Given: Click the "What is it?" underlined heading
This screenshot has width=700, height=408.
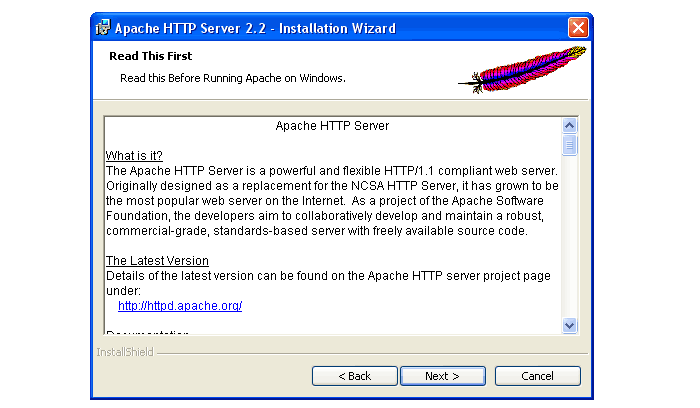Looking at the screenshot, I should point(134,156).
